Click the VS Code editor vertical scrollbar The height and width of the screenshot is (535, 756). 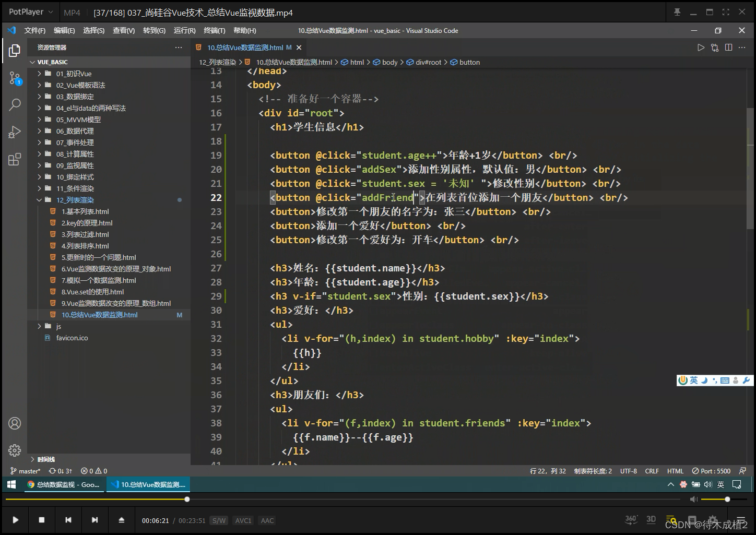(750, 168)
